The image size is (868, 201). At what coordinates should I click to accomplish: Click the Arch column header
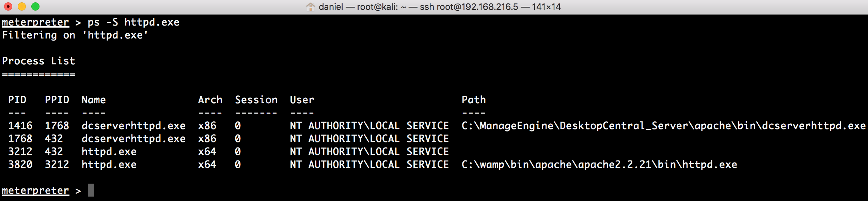tap(210, 100)
